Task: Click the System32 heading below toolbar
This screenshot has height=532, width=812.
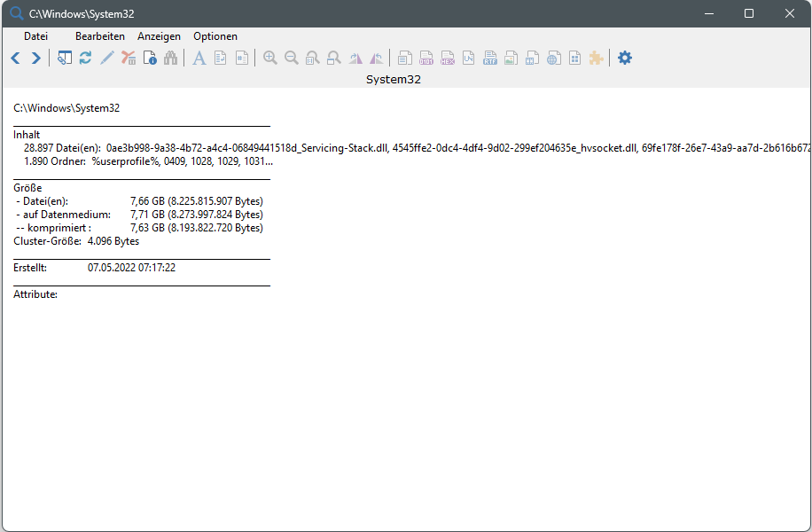Action: [x=394, y=80]
